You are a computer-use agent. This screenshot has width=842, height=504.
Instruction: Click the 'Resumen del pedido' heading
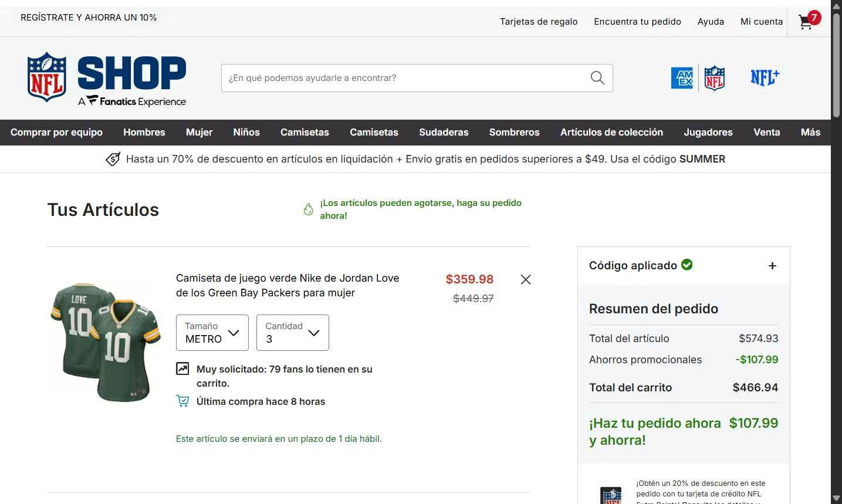click(654, 309)
